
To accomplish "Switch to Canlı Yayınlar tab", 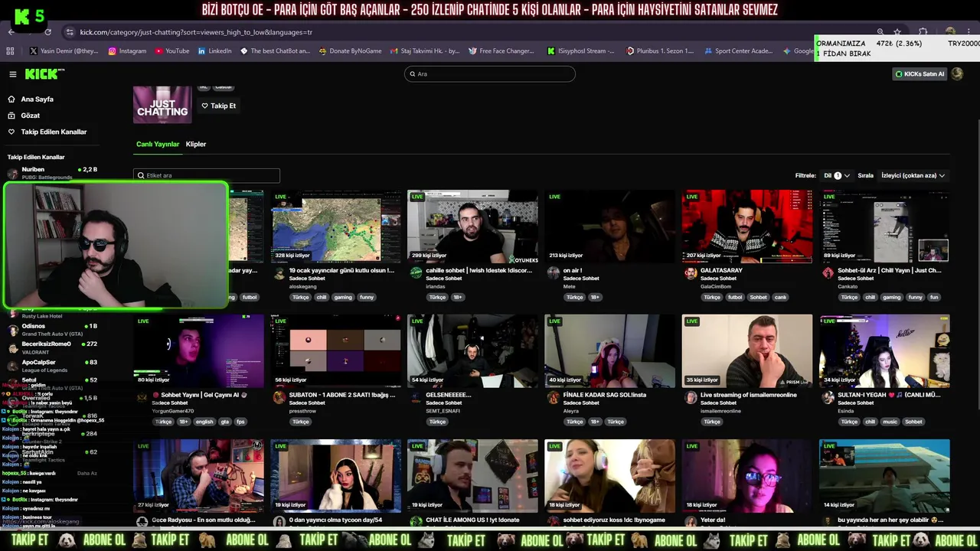I will point(158,144).
